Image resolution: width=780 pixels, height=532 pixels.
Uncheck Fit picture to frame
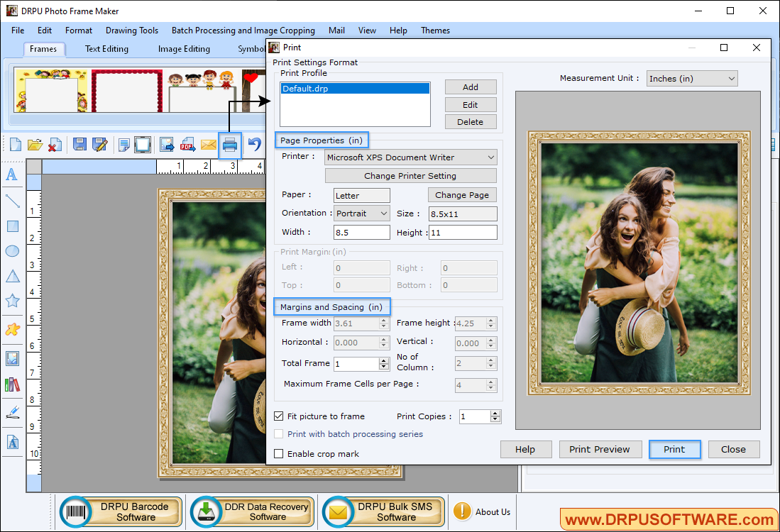tap(279, 416)
